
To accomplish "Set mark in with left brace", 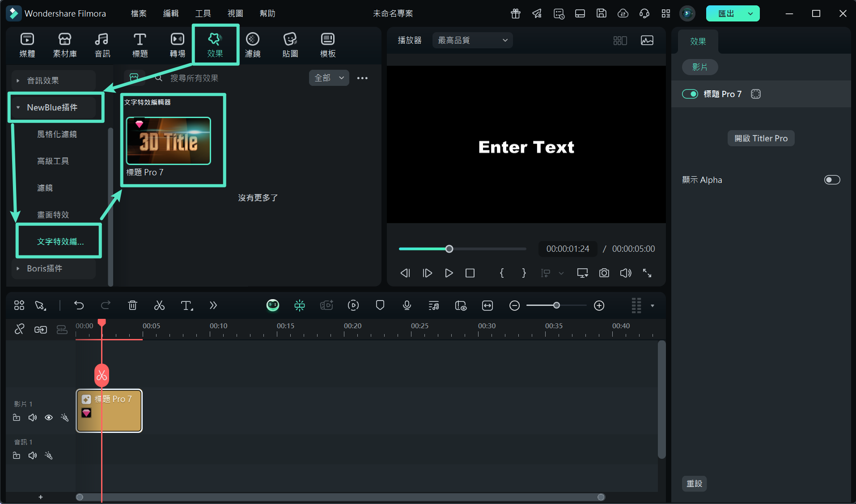I will pos(502,273).
